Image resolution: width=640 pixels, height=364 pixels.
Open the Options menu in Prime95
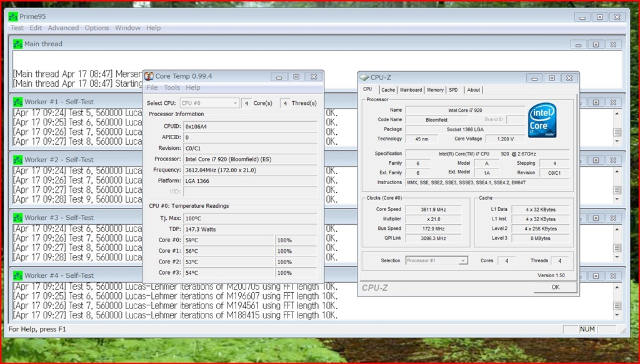pos(97,28)
